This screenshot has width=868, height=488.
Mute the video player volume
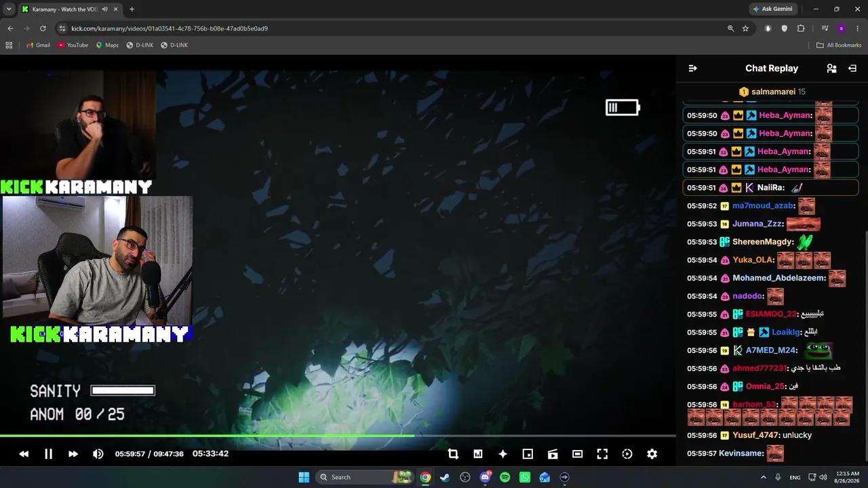click(x=98, y=454)
